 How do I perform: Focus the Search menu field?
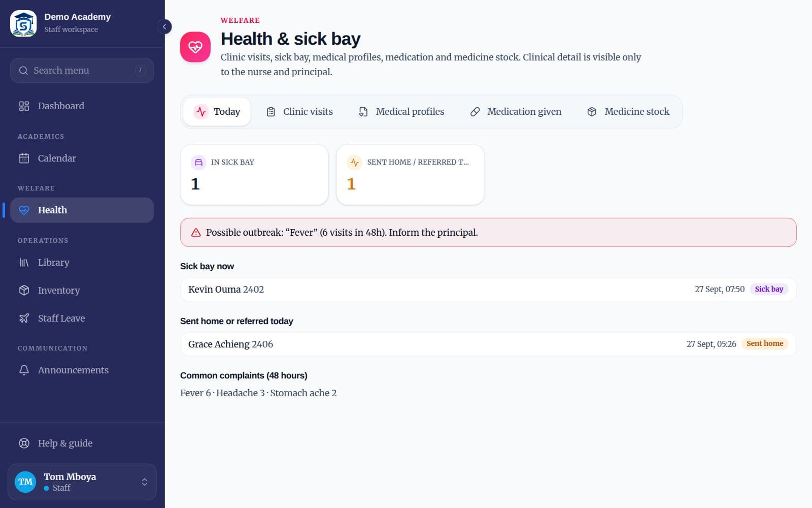[x=82, y=71]
